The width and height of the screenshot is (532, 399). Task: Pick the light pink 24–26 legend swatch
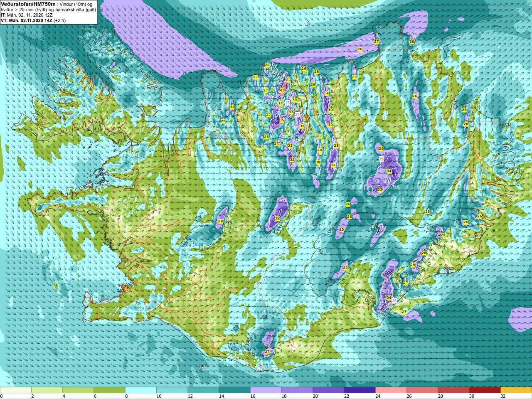pyautogui.click(x=391, y=390)
